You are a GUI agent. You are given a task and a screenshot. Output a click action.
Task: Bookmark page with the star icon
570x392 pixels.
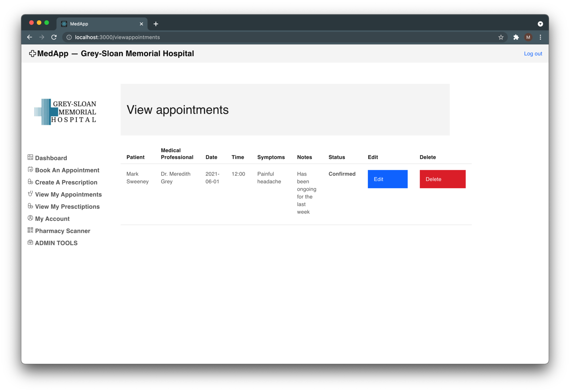pyautogui.click(x=501, y=37)
